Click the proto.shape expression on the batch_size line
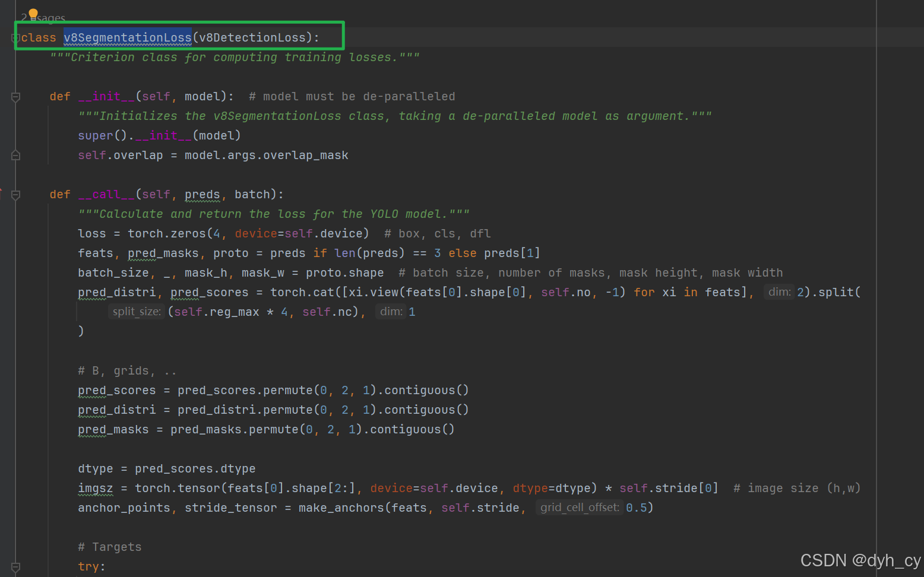 (344, 272)
